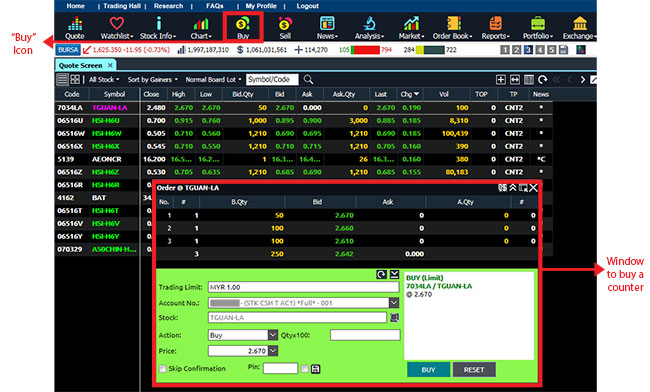Screen dimensions: 650x392
Task: Click the Qtyx100 input field
Action: coord(365,335)
